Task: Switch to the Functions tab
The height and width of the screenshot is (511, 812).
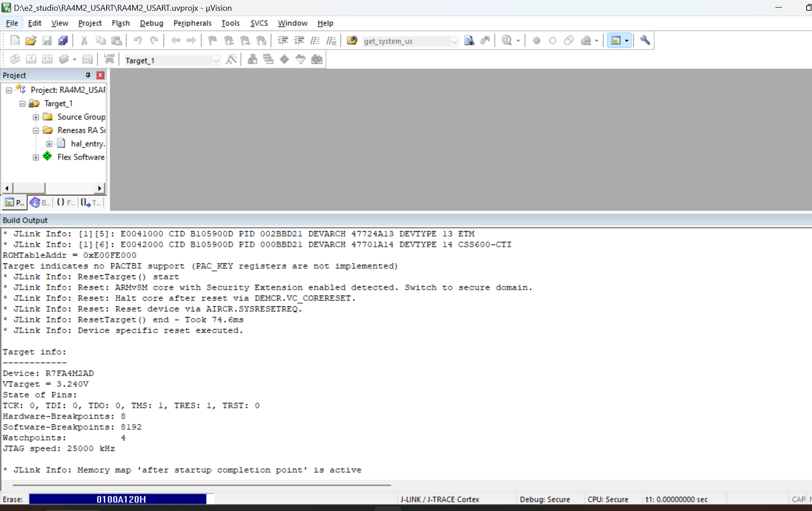Action: (x=66, y=203)
